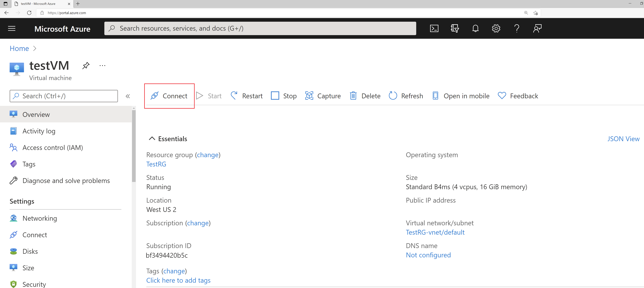
Task: Focus the global resource search box
Action: [x=260, y=28]
